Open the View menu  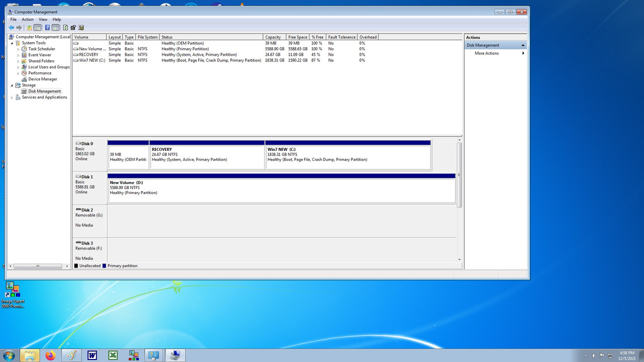43,20
